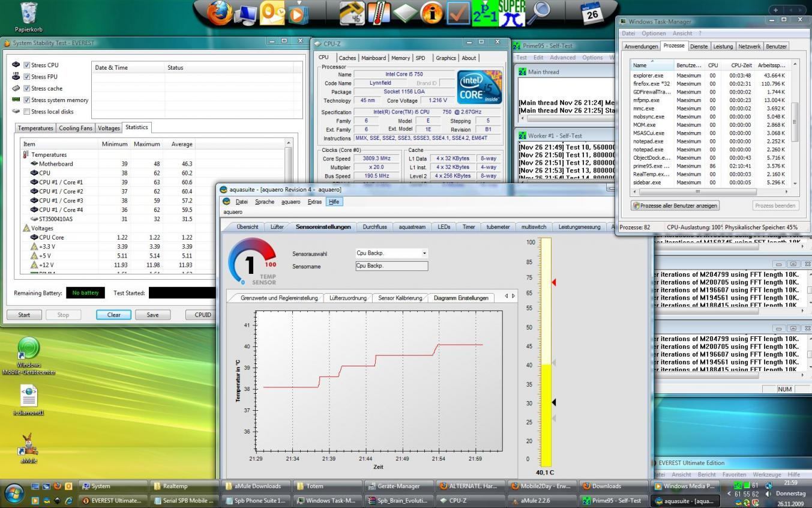Switch to the Durchfluss tab in aquasuite
This screenshot has height=508, width=812.
coord(374,227)
